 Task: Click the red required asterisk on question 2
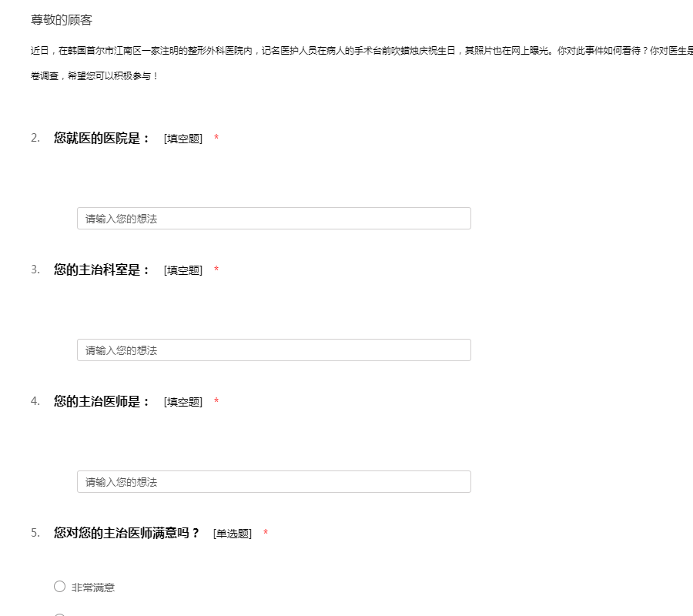click(x=216, y=138)
